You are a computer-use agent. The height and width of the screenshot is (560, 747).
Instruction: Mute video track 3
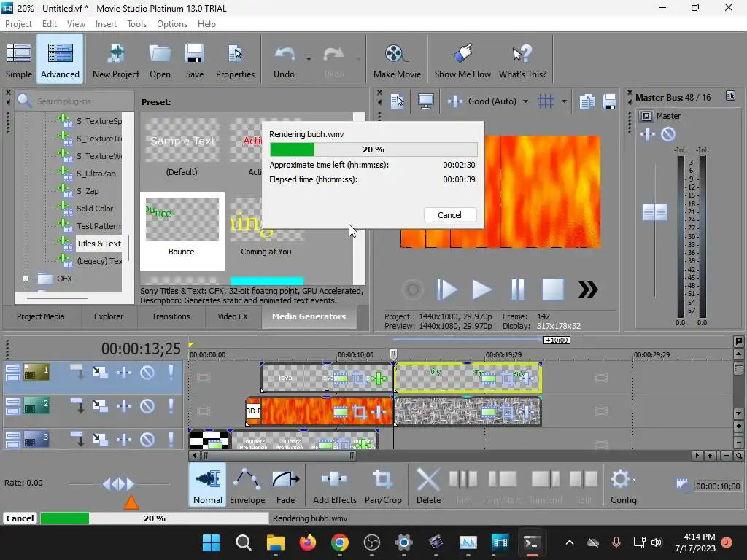point(147,439)
